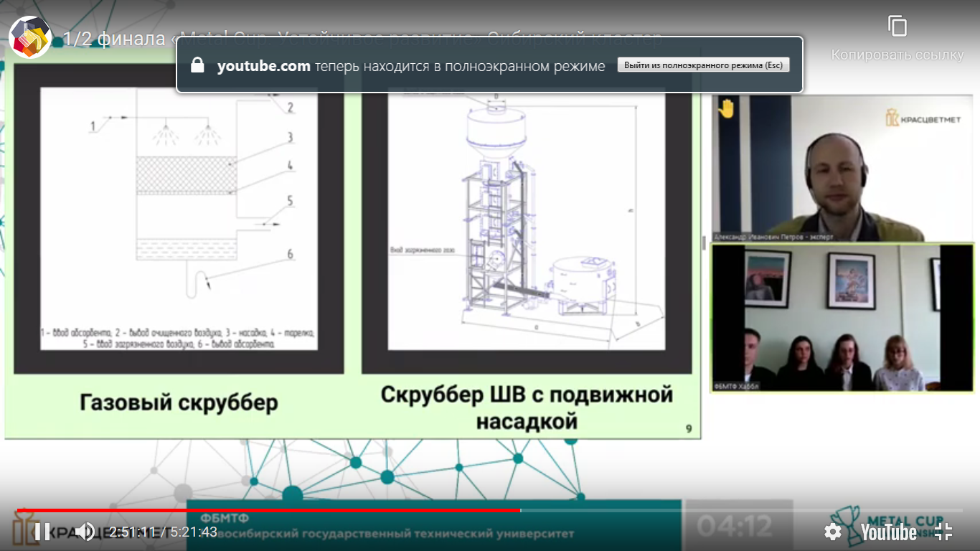This screenshot has height=551, width=980.
Task: Click the expert speaker video tile
Action: pos(842,168)
